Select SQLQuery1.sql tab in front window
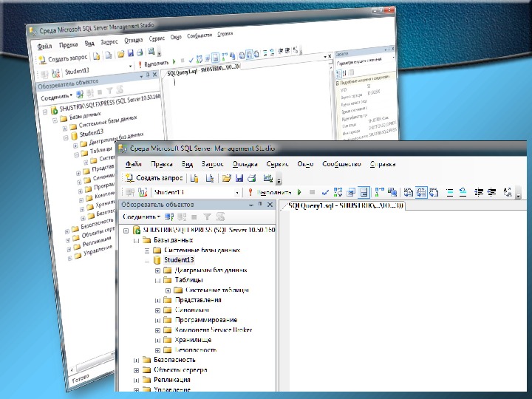This screenshot has height=399, width=532. [345, 205]
